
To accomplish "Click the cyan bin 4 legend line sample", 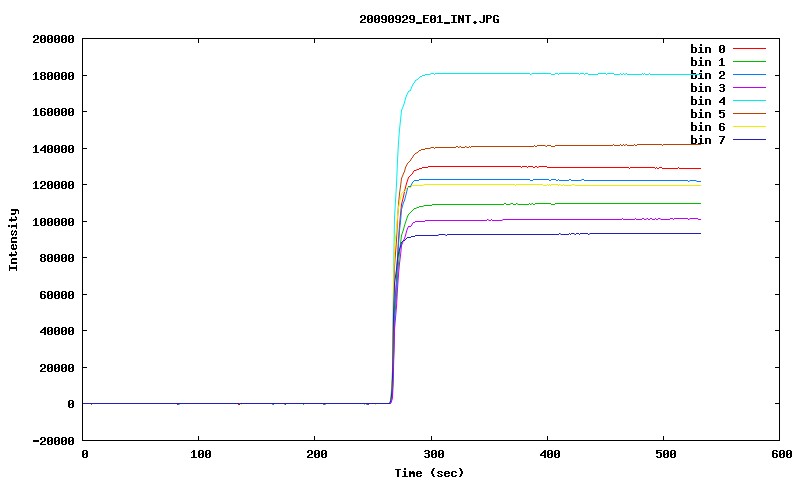I will tap(749, 101).
